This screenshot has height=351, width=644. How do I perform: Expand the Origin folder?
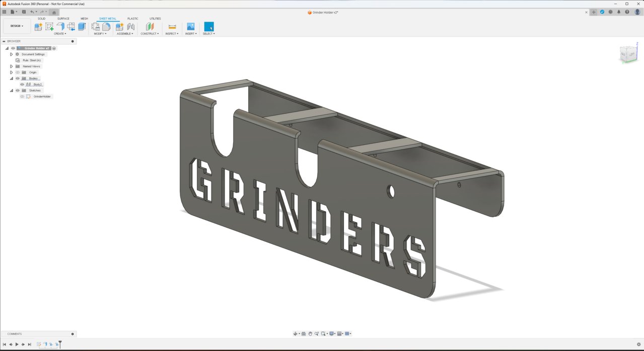(12, 72)
